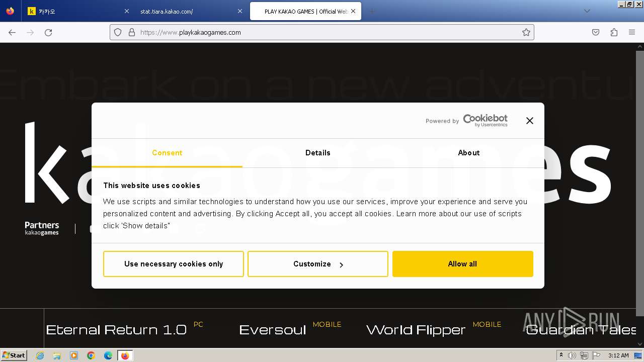Open network connection tray icon
Screen dimensions: 644x362
pos(584,355)
